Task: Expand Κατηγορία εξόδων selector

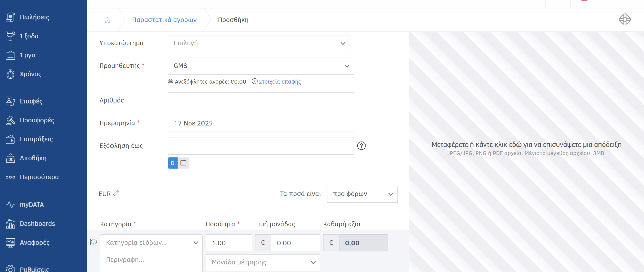Action: (151, 242)
